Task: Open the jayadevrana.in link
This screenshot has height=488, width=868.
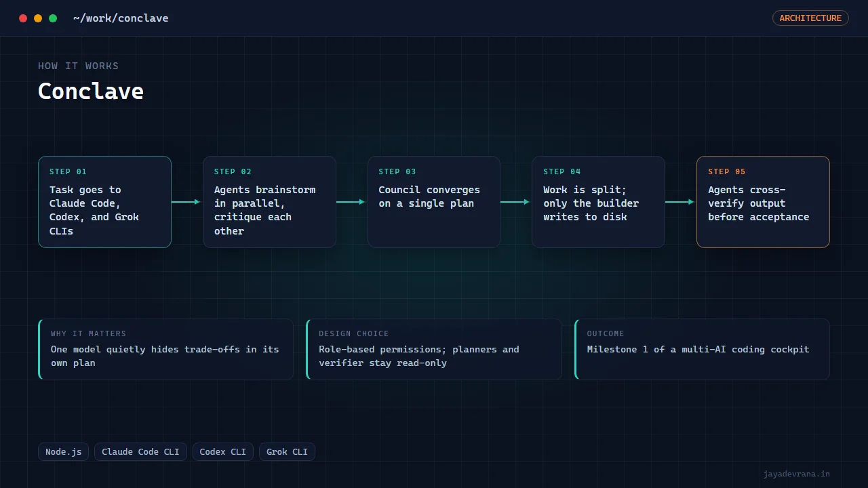Action: click(796, 474)
